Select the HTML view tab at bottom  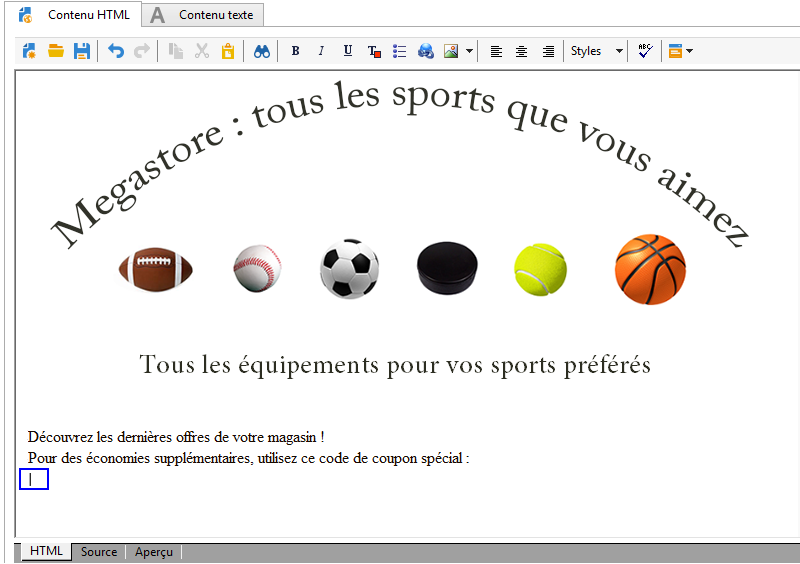(46, 551)
